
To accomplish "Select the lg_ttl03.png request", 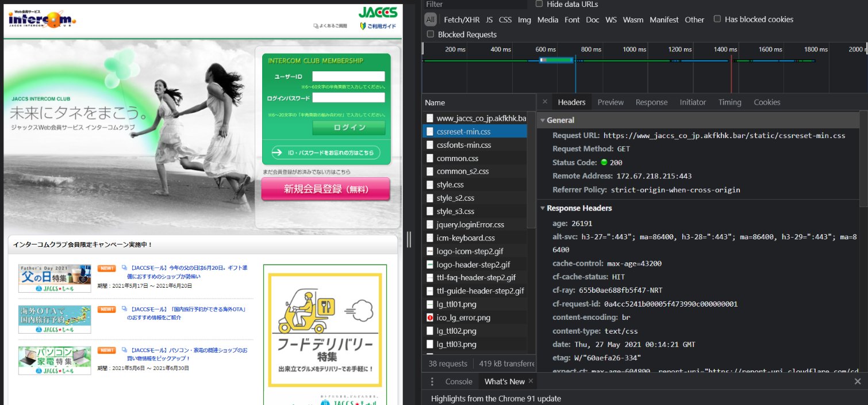I will [474, 344].
